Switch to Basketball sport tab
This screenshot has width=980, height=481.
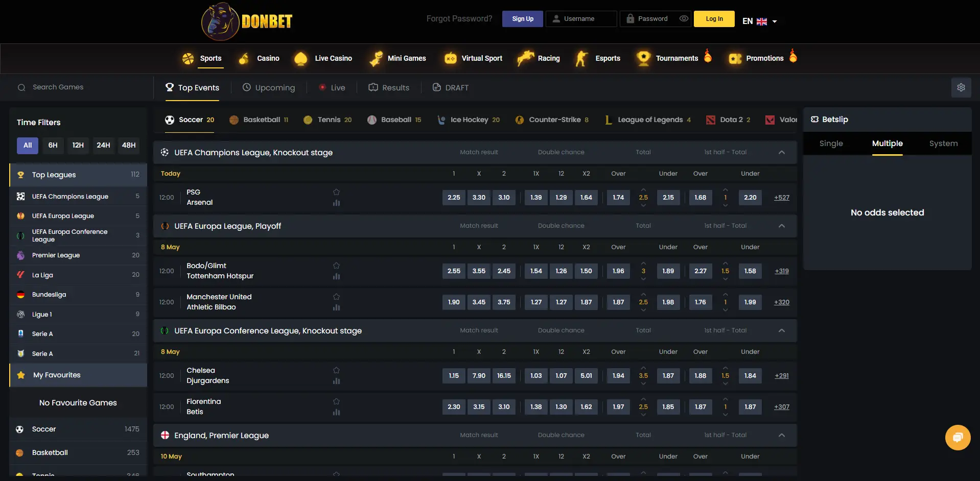259,120
